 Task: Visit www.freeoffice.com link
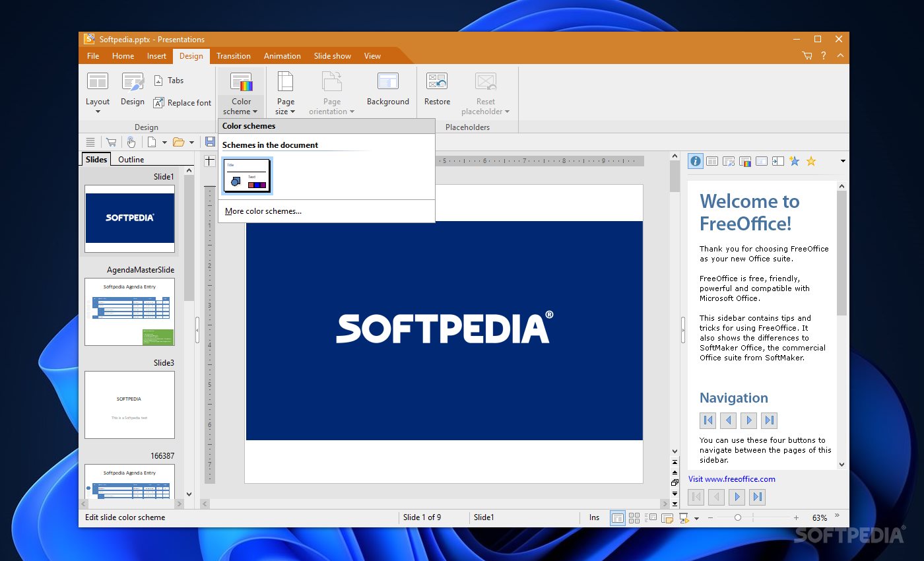click(732, 479)
